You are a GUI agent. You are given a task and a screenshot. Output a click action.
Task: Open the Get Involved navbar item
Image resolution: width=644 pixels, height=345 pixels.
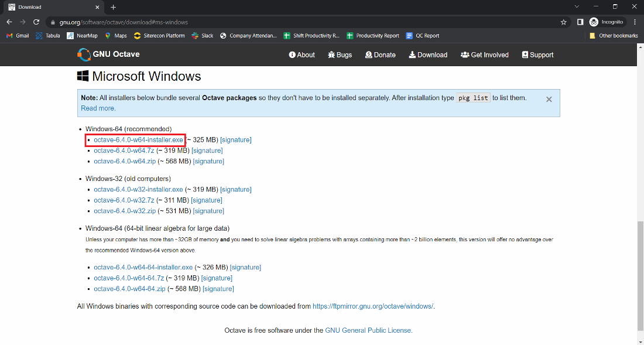(x=485, y=55)
